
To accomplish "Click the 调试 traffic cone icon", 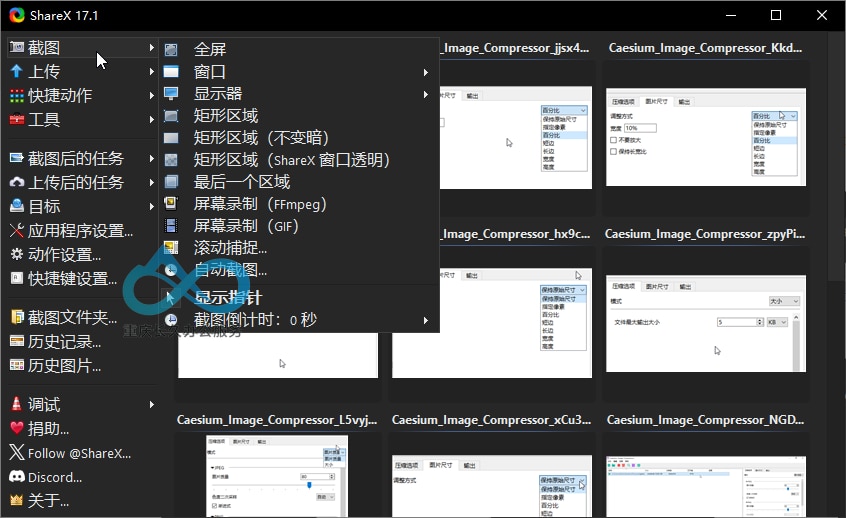I will click(17, 404).
